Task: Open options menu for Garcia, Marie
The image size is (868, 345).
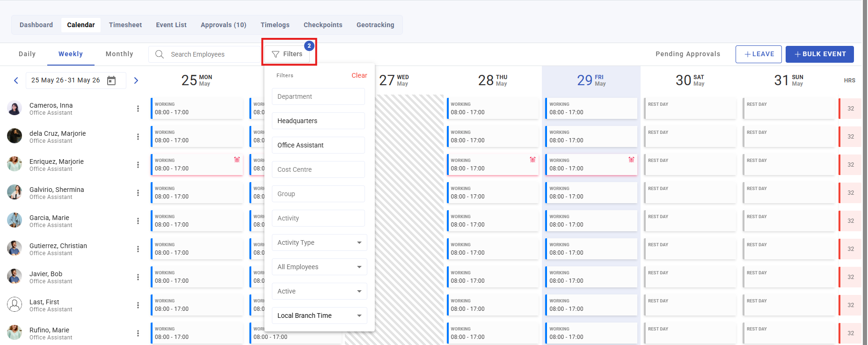Action: pyautogui.click(x=138, y=221)
